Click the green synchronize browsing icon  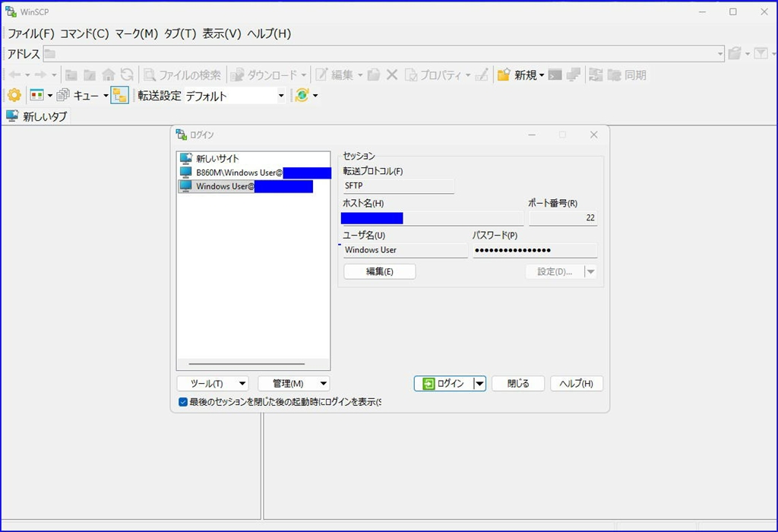tap(302, 95)
